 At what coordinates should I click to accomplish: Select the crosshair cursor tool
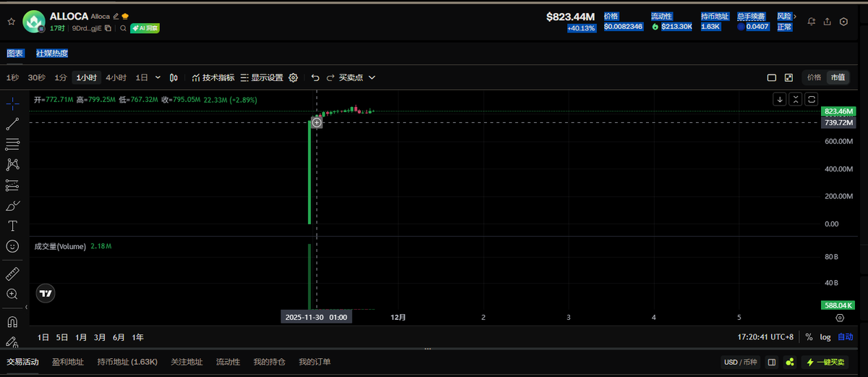(12, 103)
